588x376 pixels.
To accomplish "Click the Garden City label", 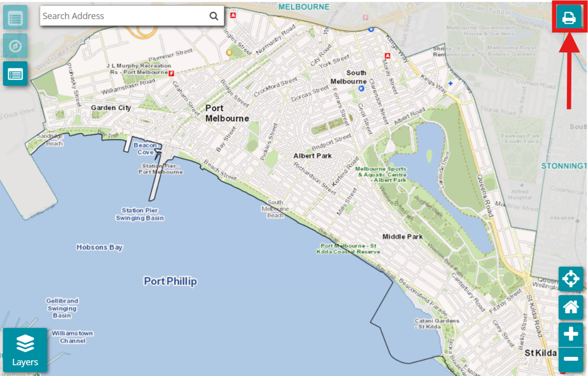I will (111, 108).
